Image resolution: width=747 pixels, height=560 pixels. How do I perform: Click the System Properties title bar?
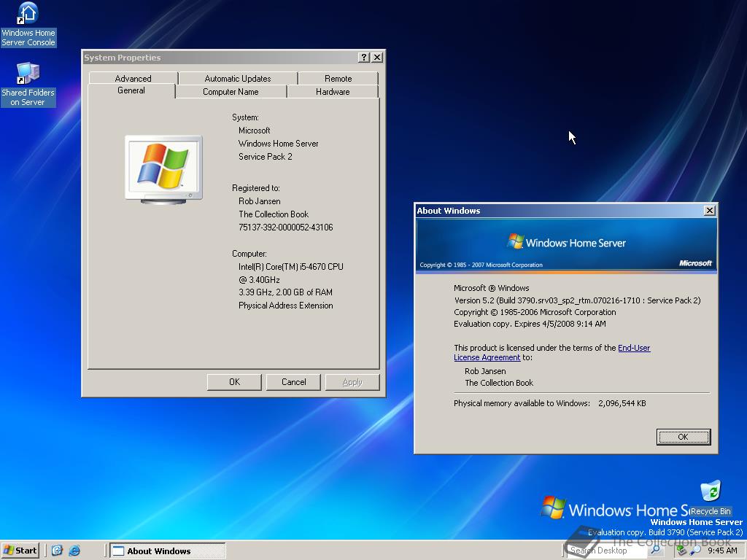pos(219,57)
